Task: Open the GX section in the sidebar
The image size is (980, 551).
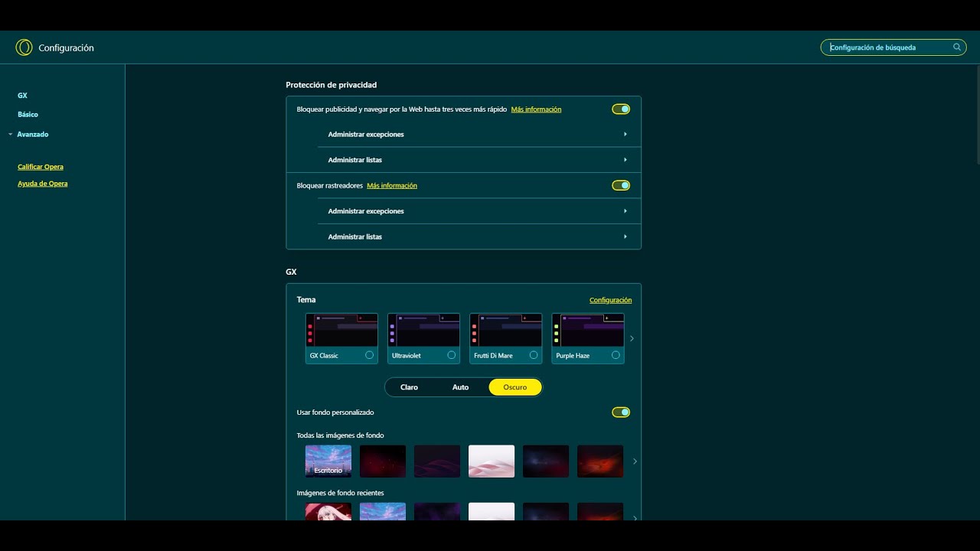Action: pos(22,96)
